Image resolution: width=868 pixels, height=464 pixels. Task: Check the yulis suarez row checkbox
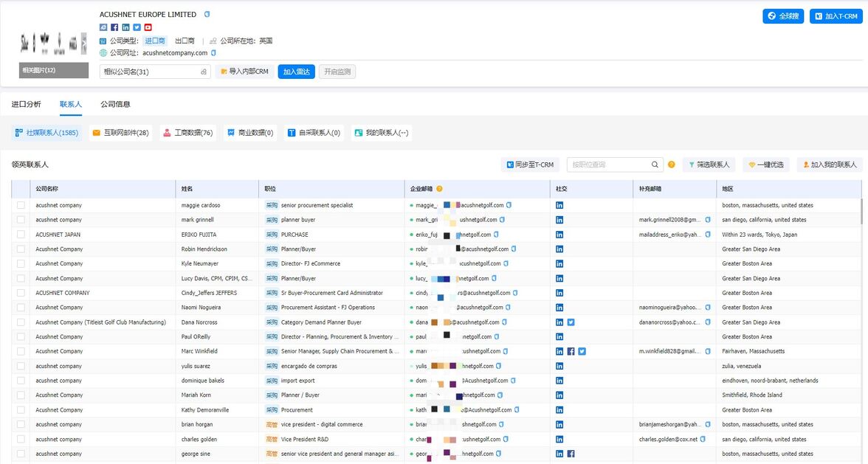coord(21,366)
